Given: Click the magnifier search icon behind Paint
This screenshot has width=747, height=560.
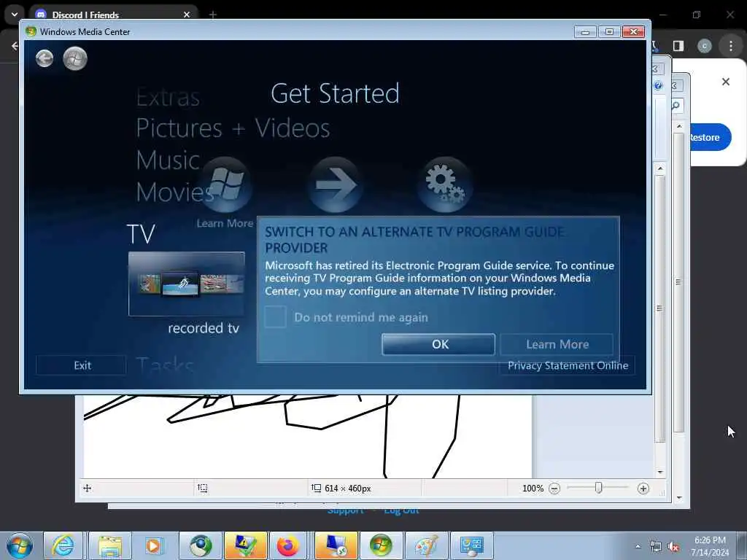Looking at the screenshot, I should coord(676,106).
